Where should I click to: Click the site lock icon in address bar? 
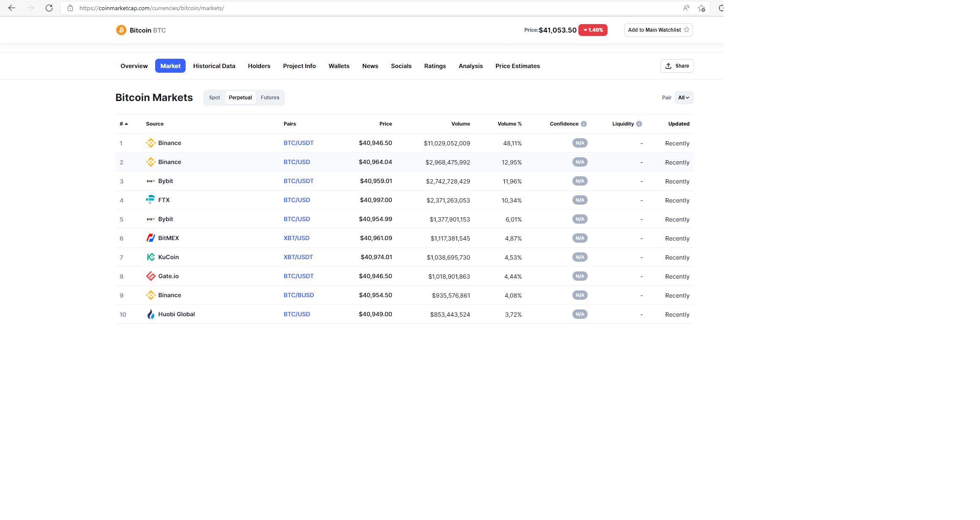coord(70,8)
